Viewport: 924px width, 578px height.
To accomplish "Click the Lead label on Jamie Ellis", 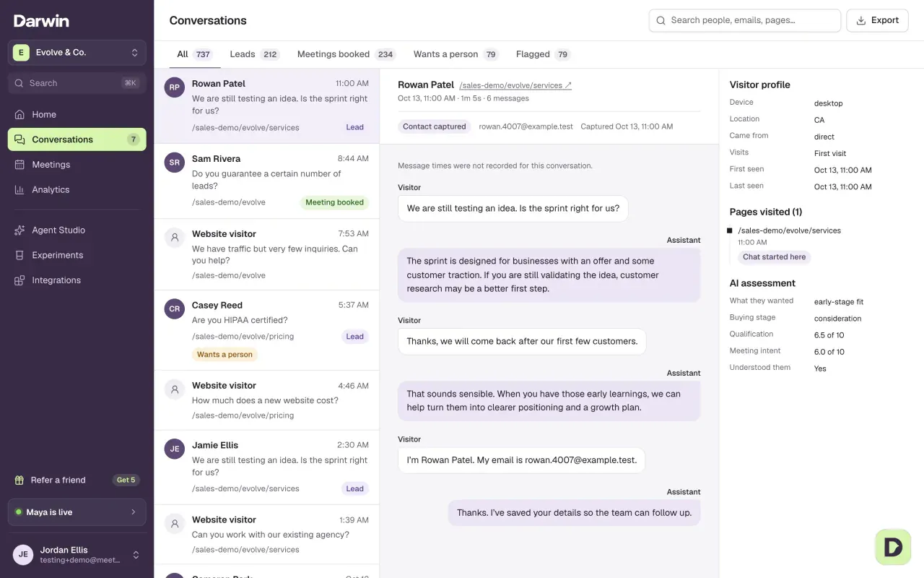I will point(354,488).
